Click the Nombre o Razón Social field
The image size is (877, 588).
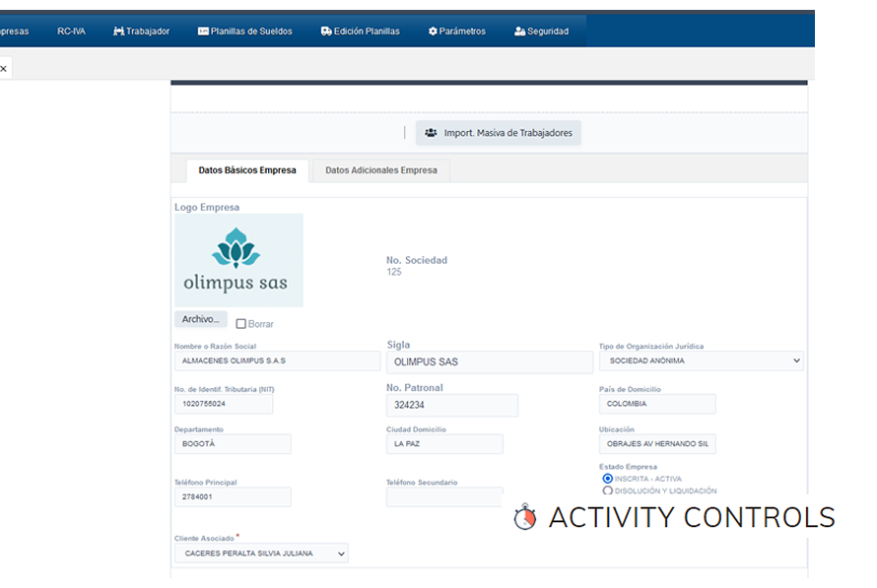click(278, 361)
